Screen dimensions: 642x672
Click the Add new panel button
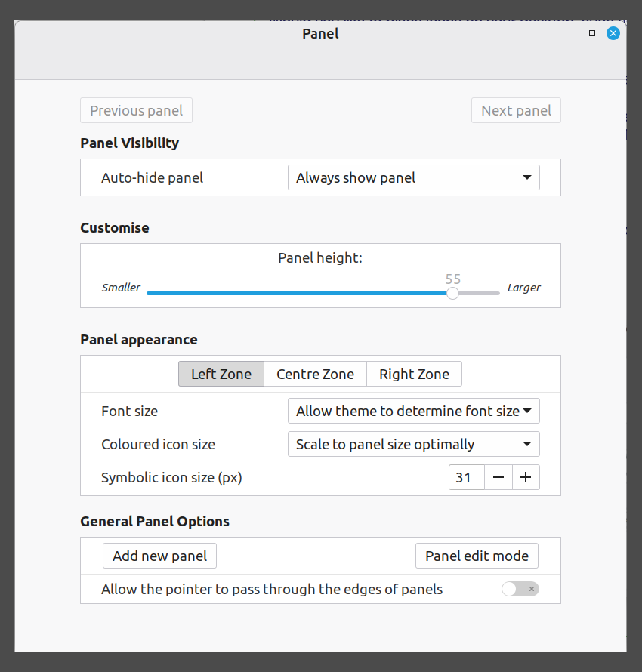coord(159,556)
